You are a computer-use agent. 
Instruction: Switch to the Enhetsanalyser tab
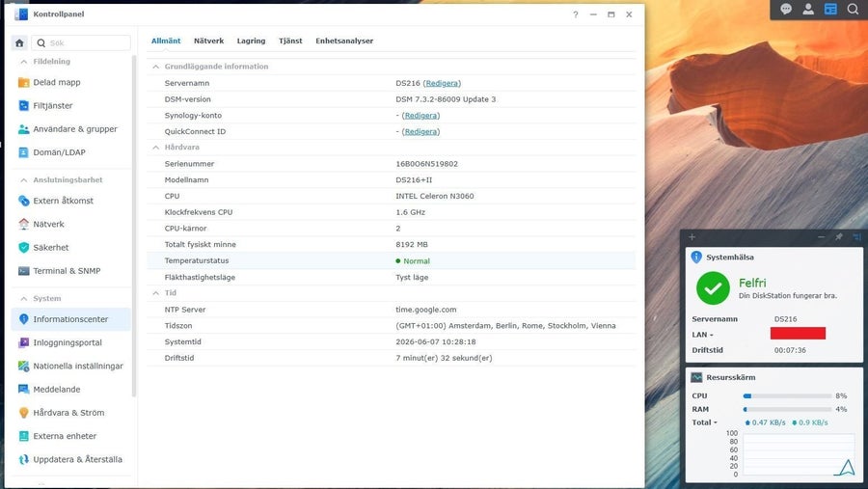coord(344,41)
